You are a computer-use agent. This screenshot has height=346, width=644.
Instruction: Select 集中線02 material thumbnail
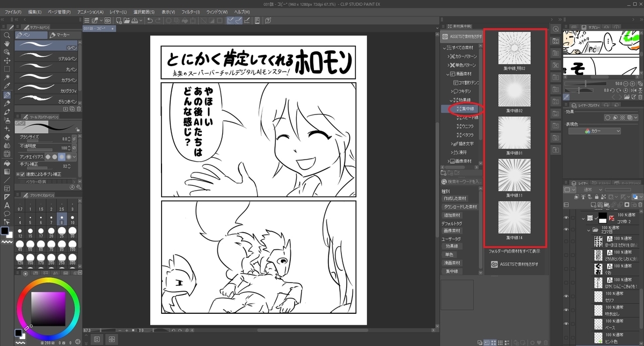[x=514, y=90]
